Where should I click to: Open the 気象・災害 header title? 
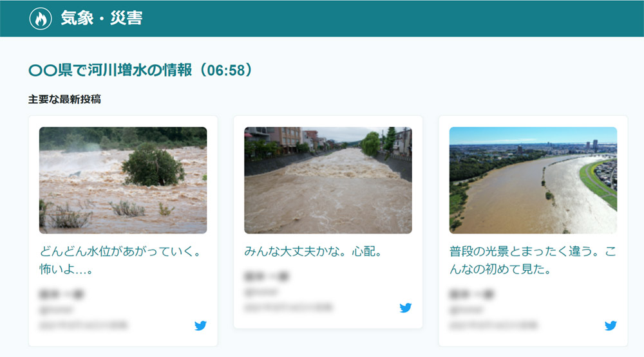point(102,19)
